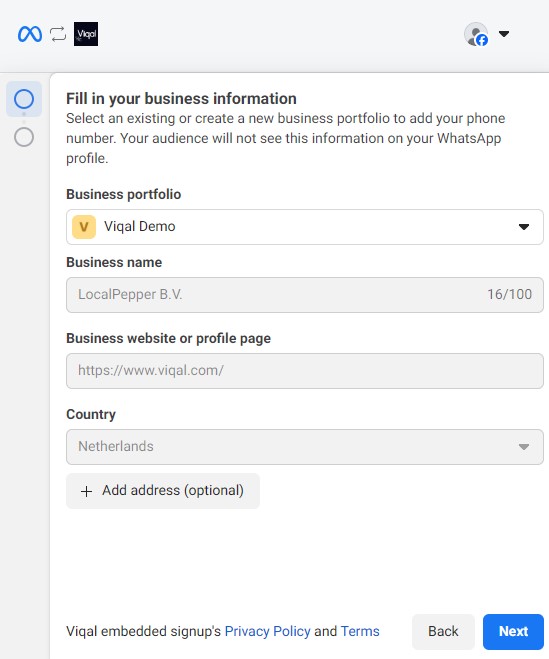The width and height of the screenshot is (549, 659).
Task: Click the Viqal black logo thumbnail
Action: tap(86, 34)
